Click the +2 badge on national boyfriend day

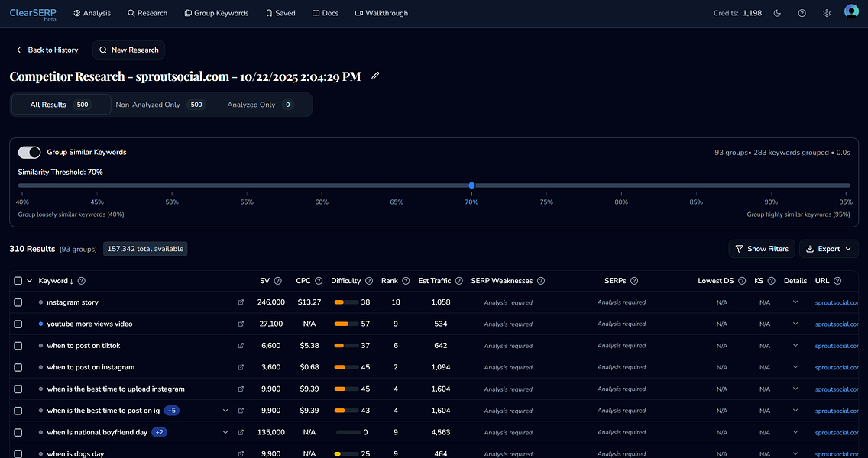(160, 433)
